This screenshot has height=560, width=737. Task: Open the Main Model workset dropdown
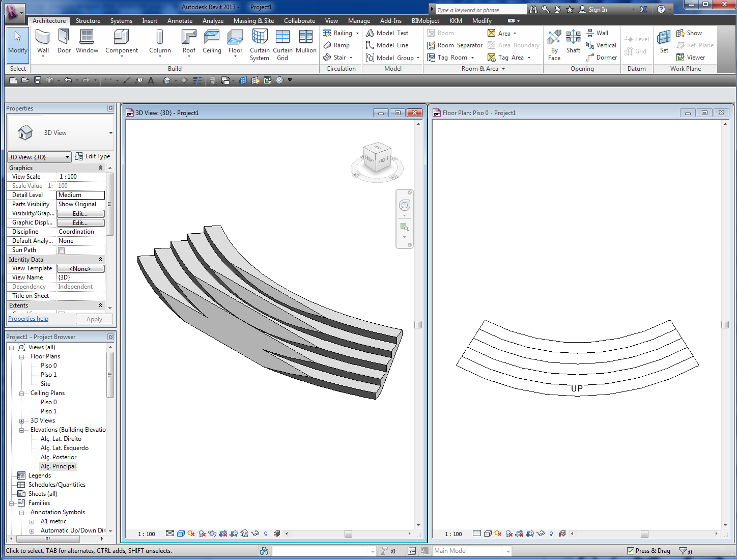(507, 551)
